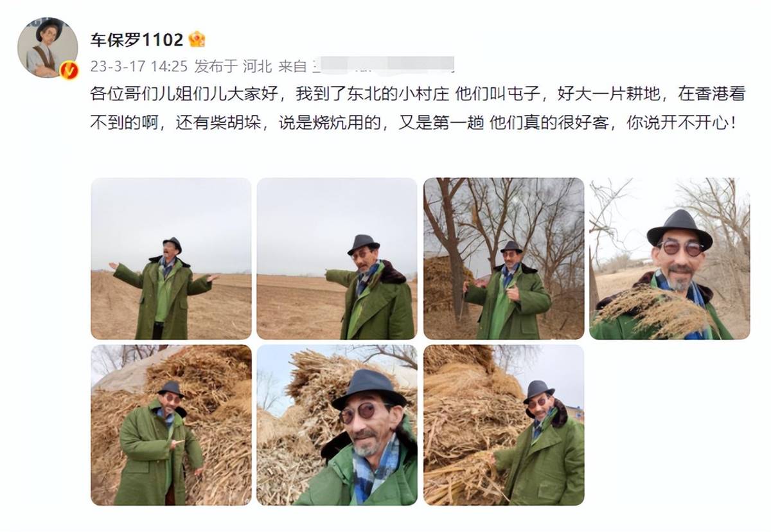
Task: Click the phrase 他们真的很好客 in the post
Action: [x=548, y=123]
